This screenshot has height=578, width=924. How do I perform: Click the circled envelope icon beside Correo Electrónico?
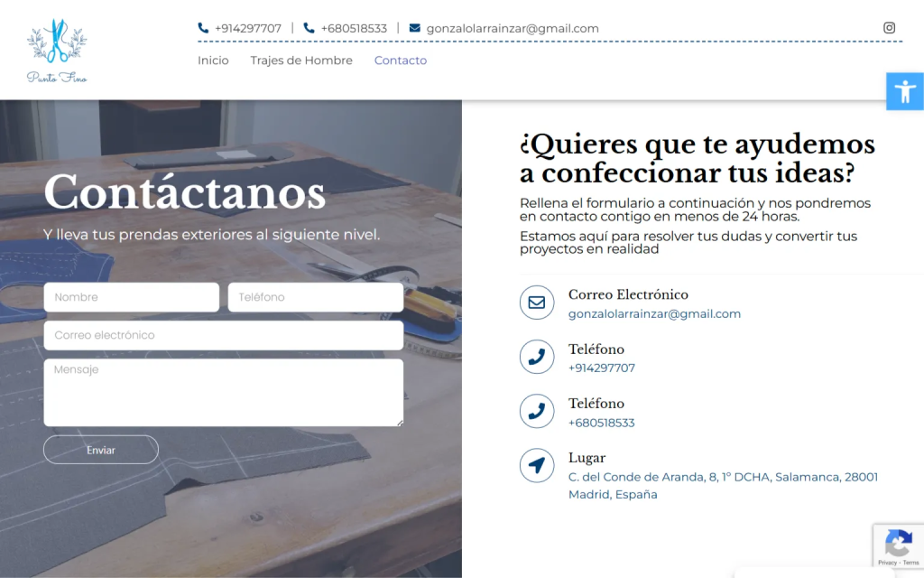tap(537, 302)
